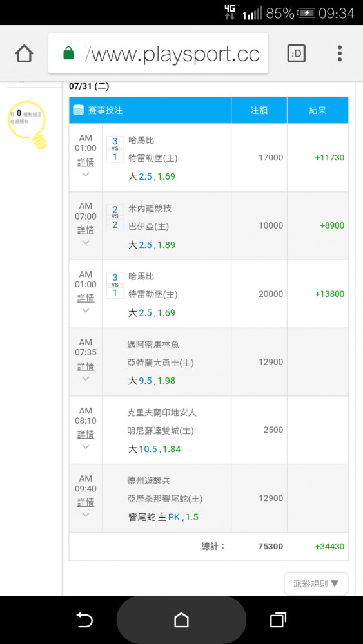
Task: Expand chevron under 01:00 哈馬比 17000 bet
Action: click(86, 174)
